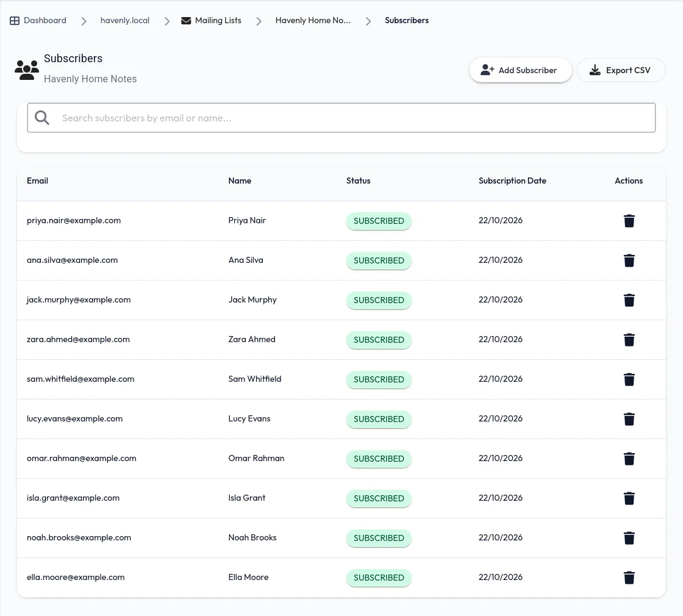Click the subscribers group icon beside heading

[27, 70]
